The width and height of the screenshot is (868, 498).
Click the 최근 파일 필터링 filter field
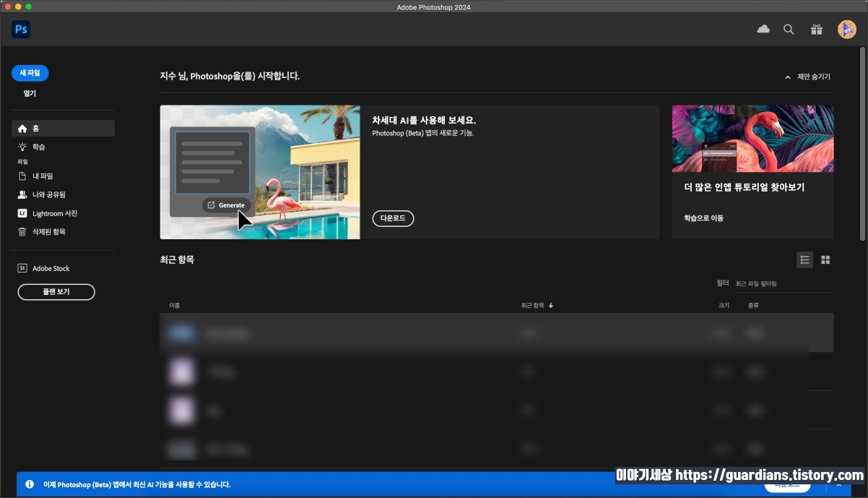click(x=784, y=284)
